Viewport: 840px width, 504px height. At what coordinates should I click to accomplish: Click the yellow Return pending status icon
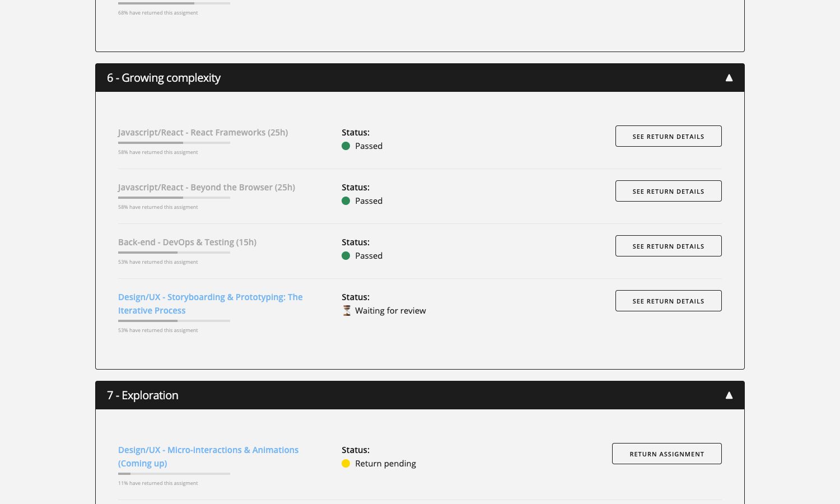(x=346, y=464)
